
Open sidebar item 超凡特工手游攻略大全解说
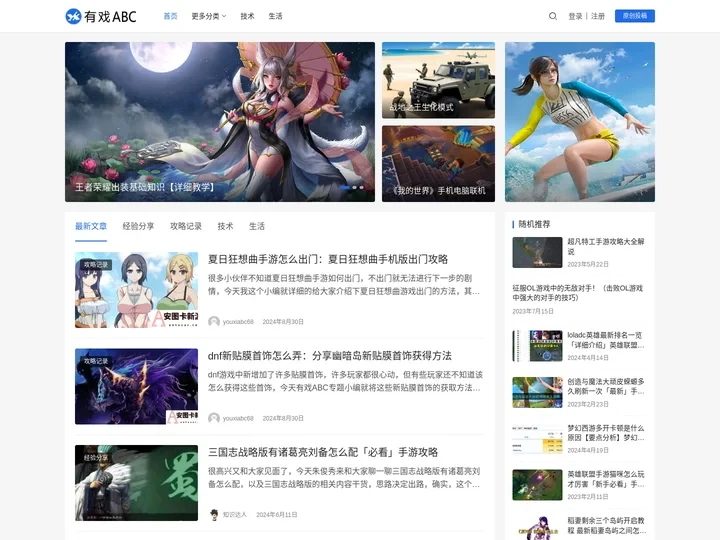click(x=606, y=246)
